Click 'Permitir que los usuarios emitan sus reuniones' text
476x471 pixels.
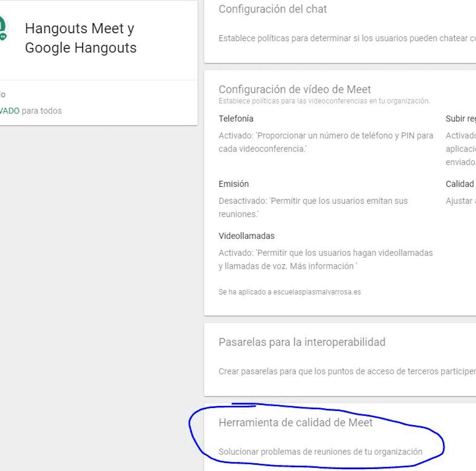pos(313,207)
